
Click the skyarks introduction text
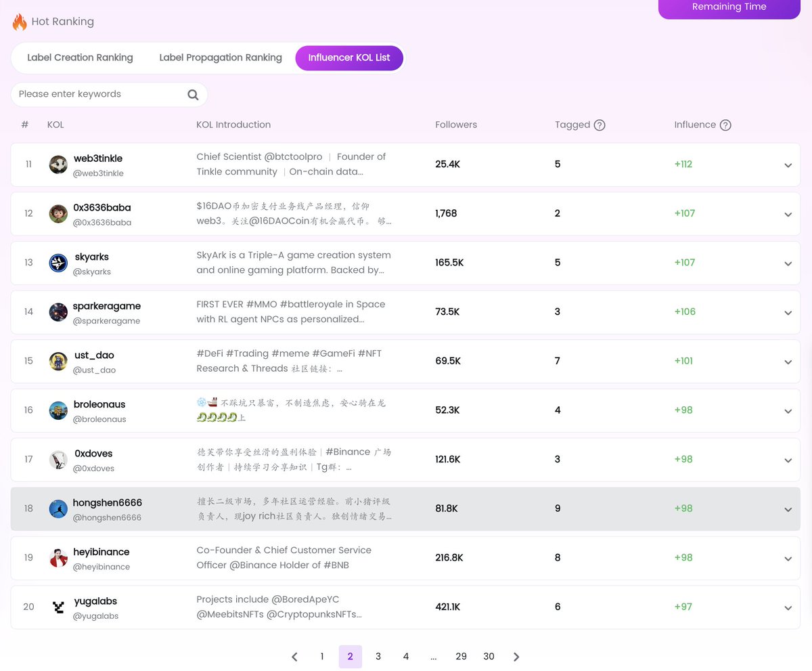pyautogui.click(x=294, y=263)
